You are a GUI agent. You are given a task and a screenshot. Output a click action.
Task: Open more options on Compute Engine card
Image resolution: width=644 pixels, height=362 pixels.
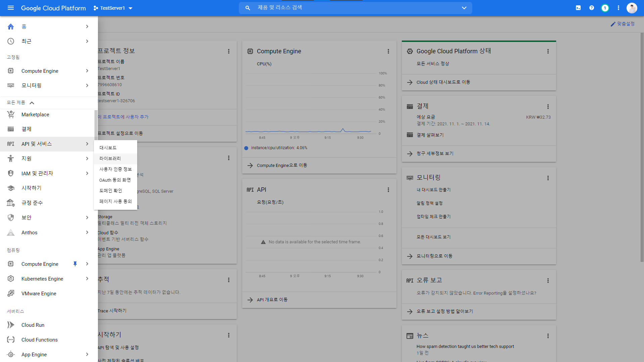click(388, 51)
